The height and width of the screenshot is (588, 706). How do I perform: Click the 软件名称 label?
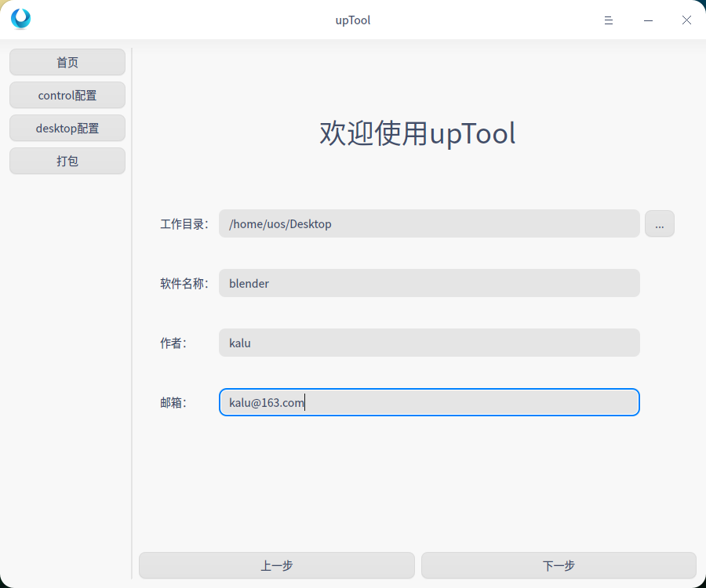(x=184, y=284)
